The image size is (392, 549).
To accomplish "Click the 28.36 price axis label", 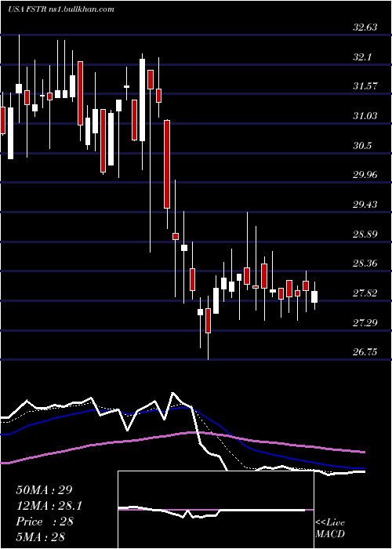I will coord(365,263).
